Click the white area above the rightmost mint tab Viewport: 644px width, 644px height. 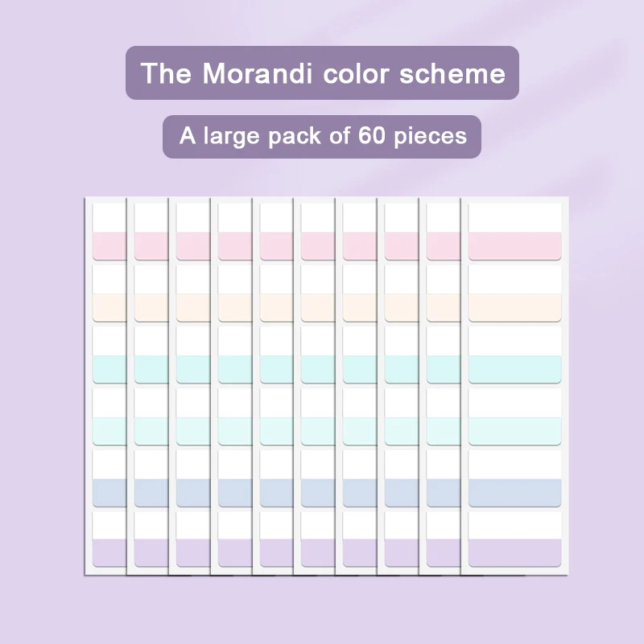[x=514, y=402]
